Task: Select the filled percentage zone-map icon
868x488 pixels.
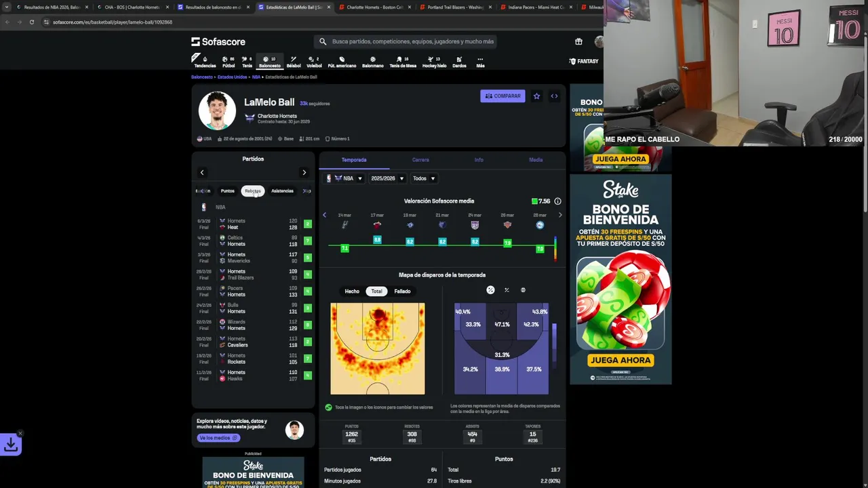Action: pos(490,290)
